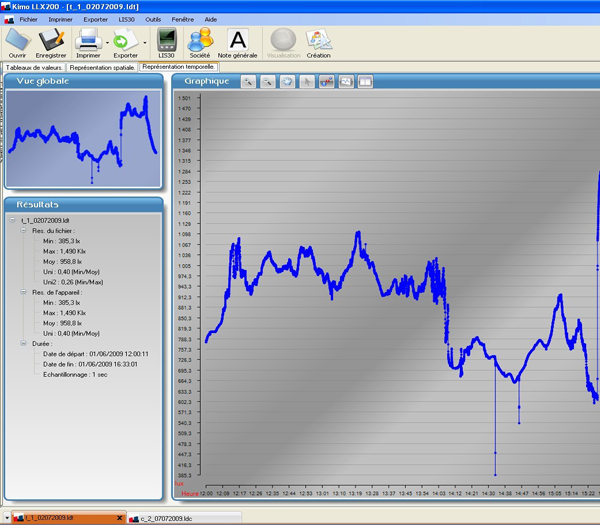This screenshot has height=525, width=600.
Task: Select the arrow pointer tool
Action: [307, 82]
